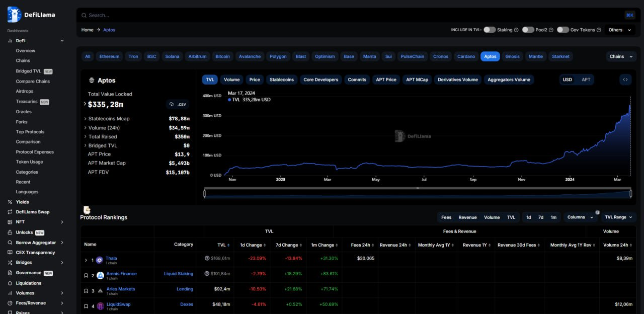Image resolution: width=644 pixels, height=314 pixels.
Task: Select the Solana chain tab
Action: point(172,56)
